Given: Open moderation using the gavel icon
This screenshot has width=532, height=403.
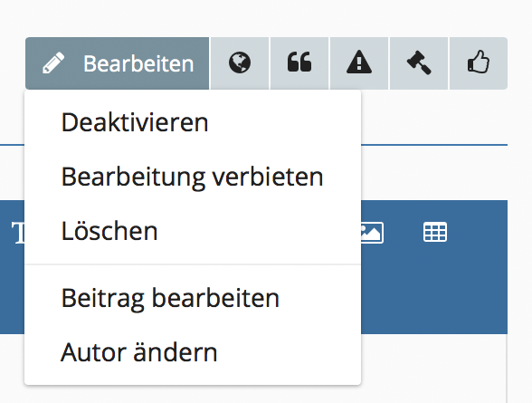Looking at the screenshot, I should coord(419,63).
